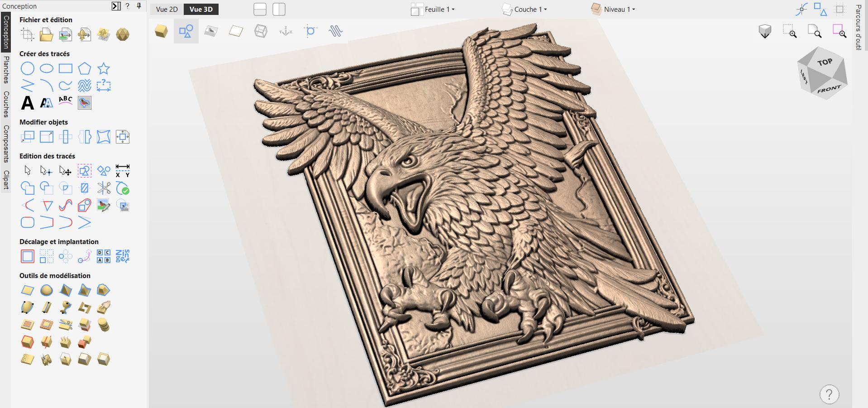Viewport: 868px width, 408px height.
Task: Open the Niveau 1 level dropdown
Action: [613, 9]
